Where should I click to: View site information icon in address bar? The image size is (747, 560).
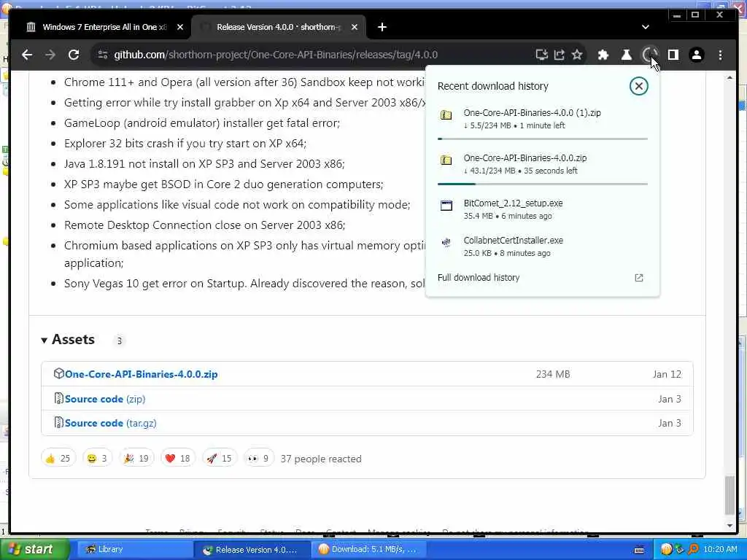point(102,55)
